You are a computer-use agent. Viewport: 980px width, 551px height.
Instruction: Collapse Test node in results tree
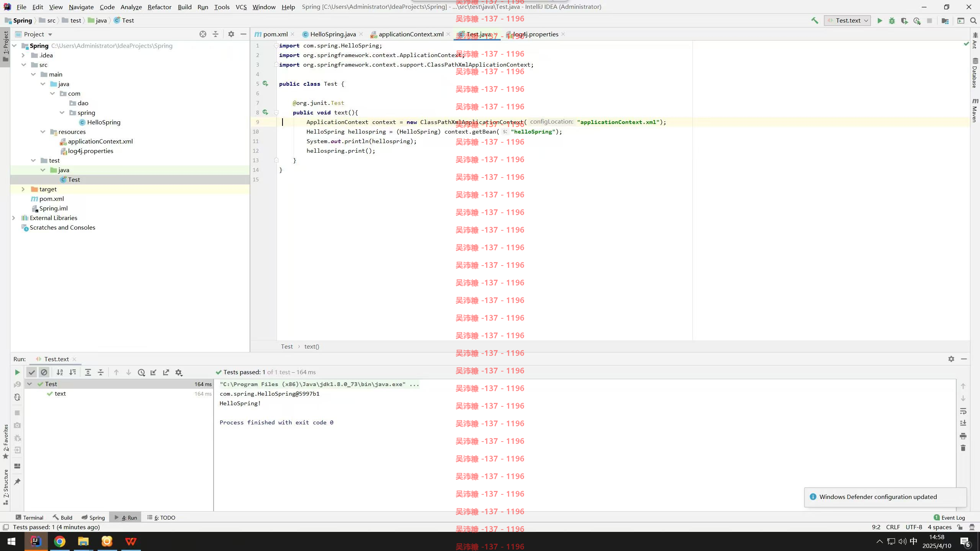(x=29, y=384)
